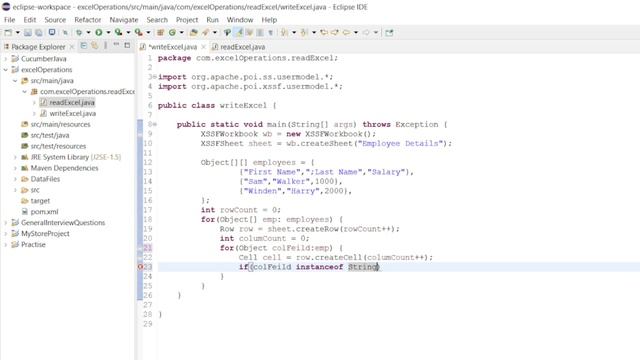Screen dimensions: 640x360
Task: Click the rightmost toolbar icon after Forward dropdown
Action: (x=389, y=32)
